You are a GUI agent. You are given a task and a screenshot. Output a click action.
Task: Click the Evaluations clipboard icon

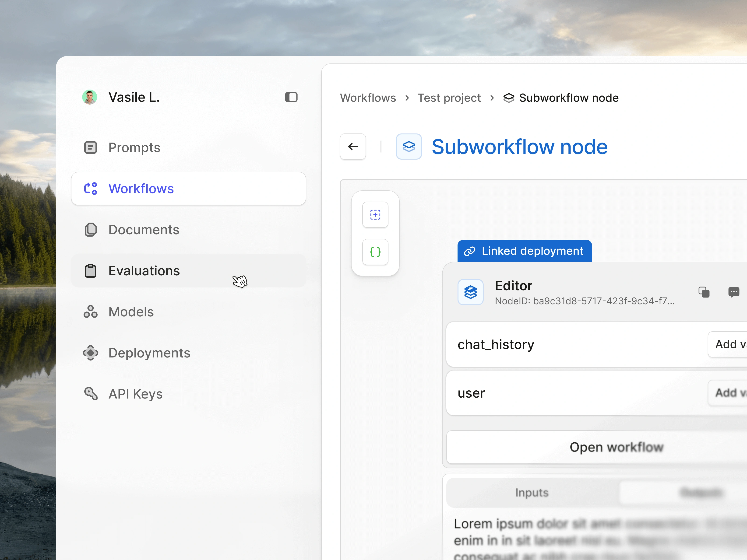click(x=91, y=271)
